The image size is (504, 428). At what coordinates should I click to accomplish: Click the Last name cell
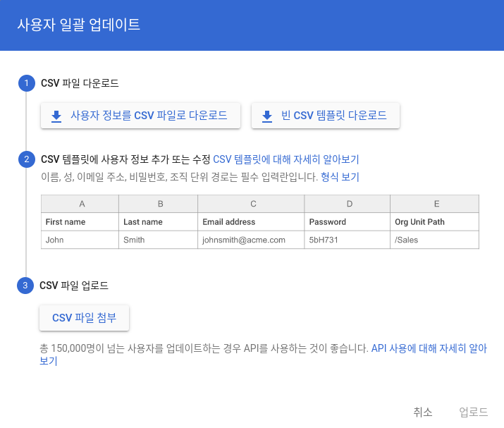tap(159, 222)
